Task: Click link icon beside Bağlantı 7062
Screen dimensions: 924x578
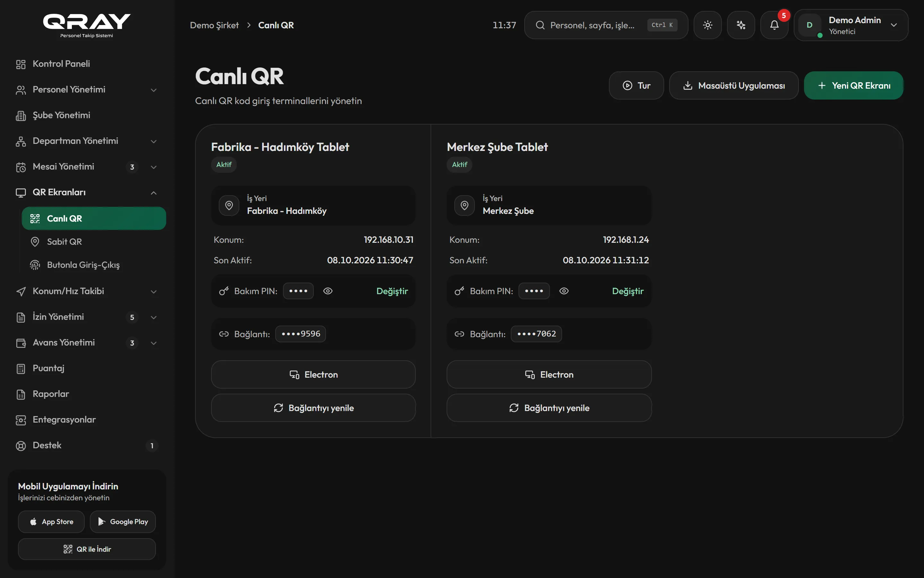Action: pos(459,334)
